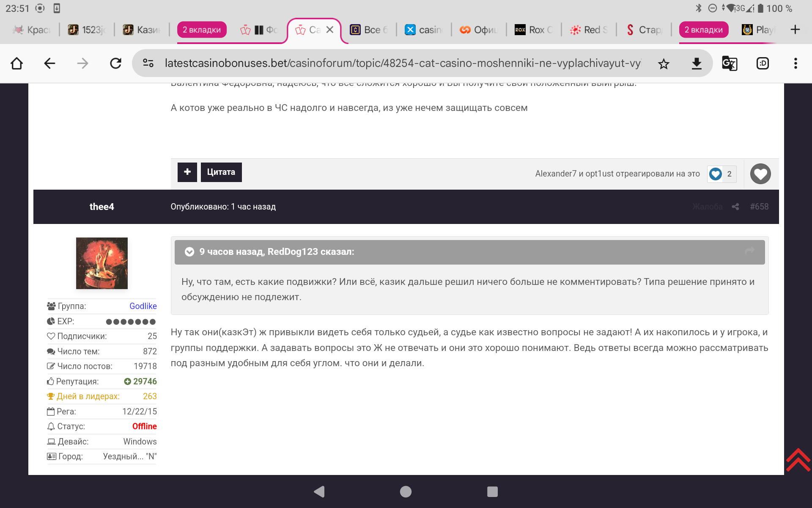Open the Google Translate icon
This screenshot has width=812, height=508.
click(729, 63)
